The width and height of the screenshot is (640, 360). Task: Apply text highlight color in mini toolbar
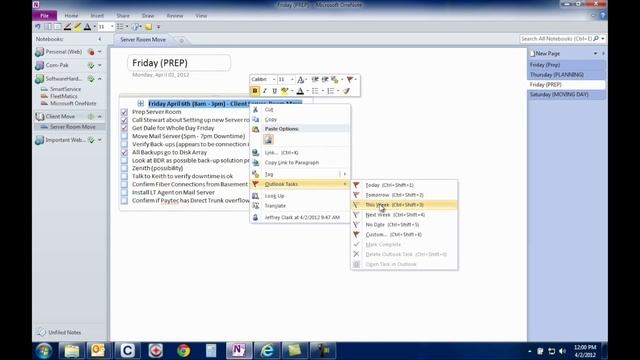(x=284, y=91)
